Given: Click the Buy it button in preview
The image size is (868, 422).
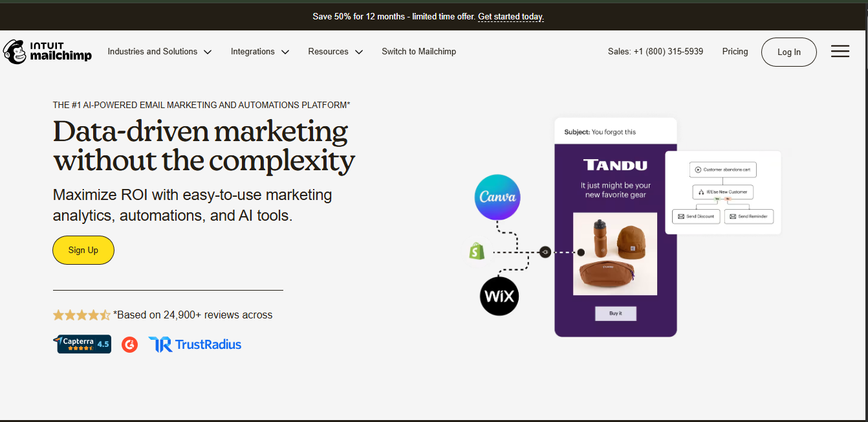Looking at the screenshot, I should [615, 313].
